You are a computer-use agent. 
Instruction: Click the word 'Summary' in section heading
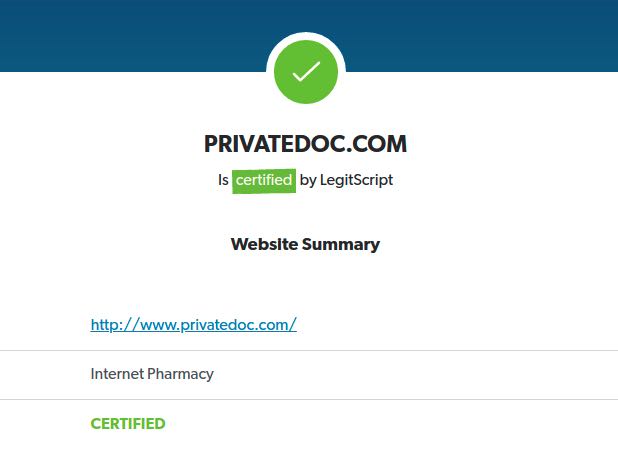(341, 245)
